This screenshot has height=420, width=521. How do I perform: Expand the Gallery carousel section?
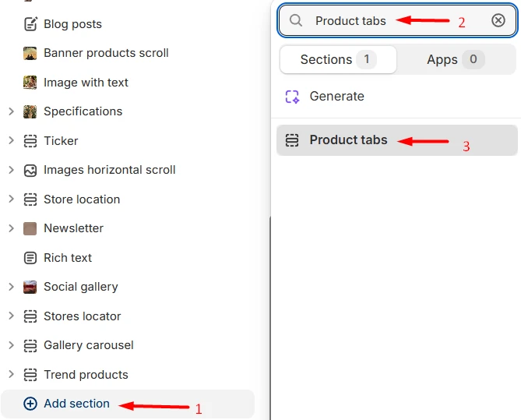tap(11, 345)
